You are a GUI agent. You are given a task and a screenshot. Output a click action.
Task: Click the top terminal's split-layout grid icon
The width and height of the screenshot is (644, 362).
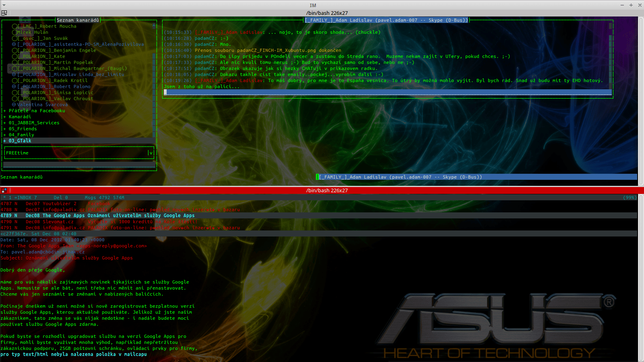[x=4, y=13]
